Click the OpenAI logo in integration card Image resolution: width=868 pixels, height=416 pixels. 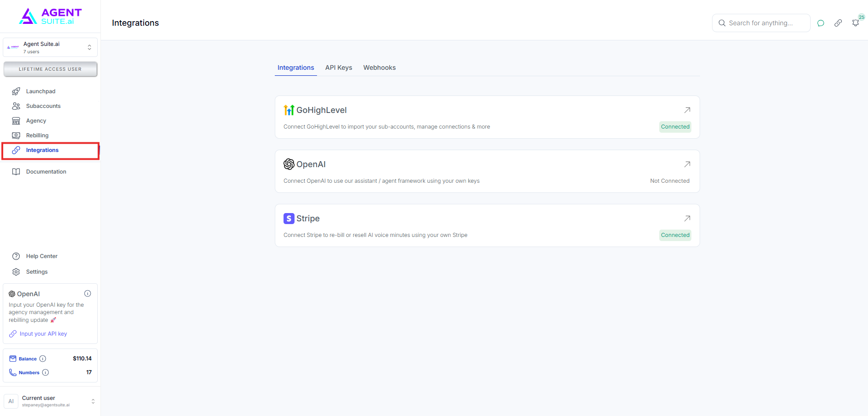[289, 164]
